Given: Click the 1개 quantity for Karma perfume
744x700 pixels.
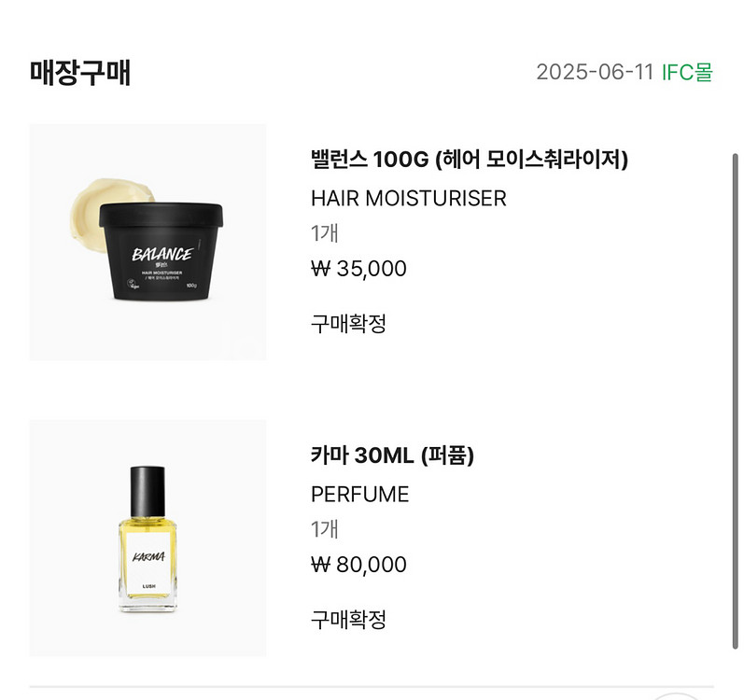Looking at the screenshot, I should [x=324, y=529].
